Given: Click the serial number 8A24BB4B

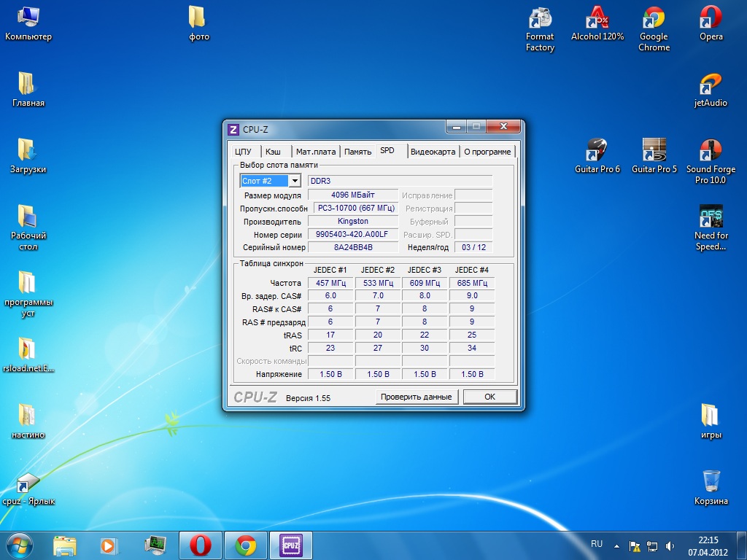Looking at the screenshot, I should pyautogui.click(x=353, y=247).
